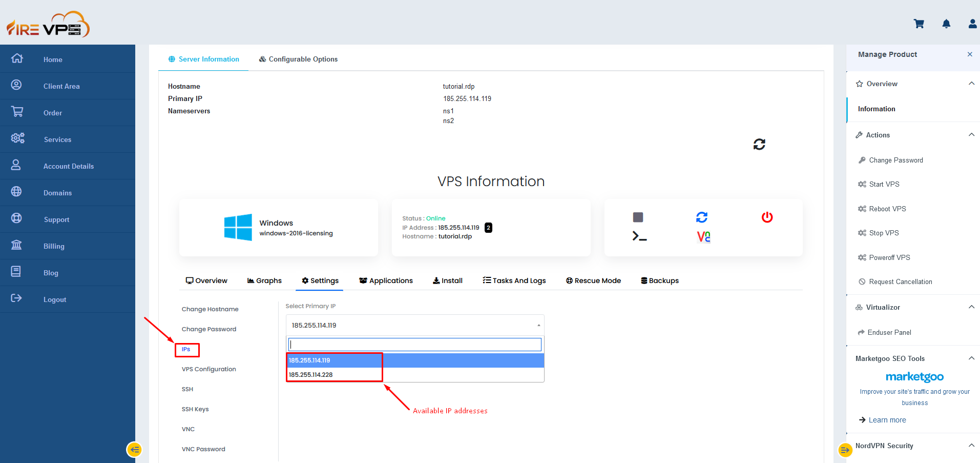Click the blue restart VPS icon
The width and height of the screenshot is (980, 463).
point(702,217)
